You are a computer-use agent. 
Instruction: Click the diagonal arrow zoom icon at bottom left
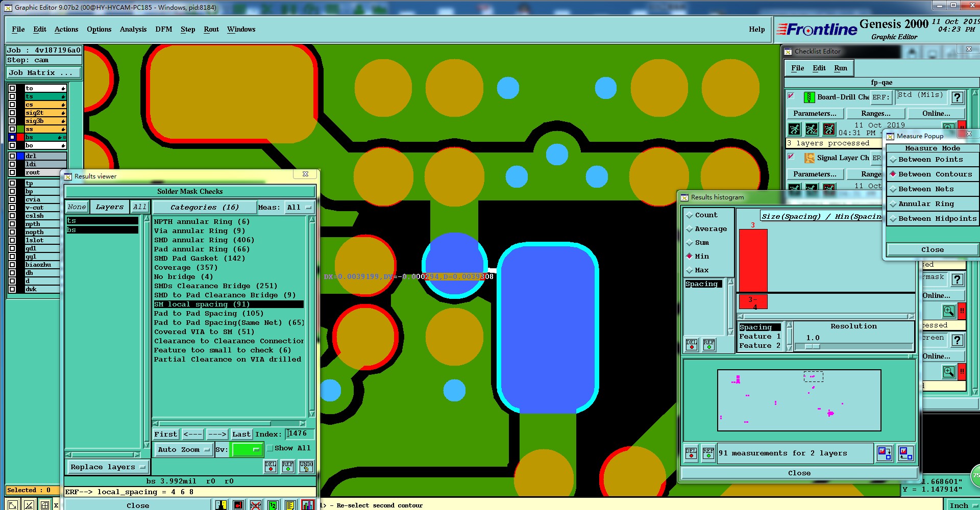click(13, 505)
